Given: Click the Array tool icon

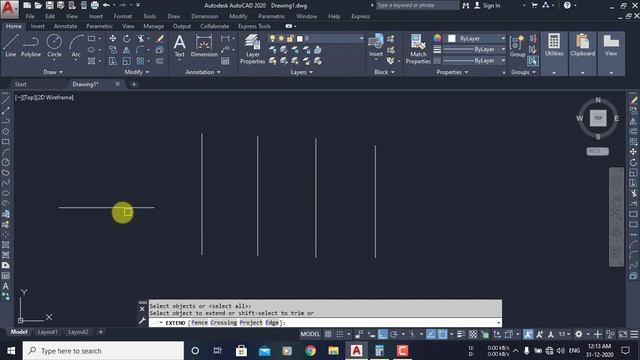Looking at the screenshot, I should click(x=140, y=61).
